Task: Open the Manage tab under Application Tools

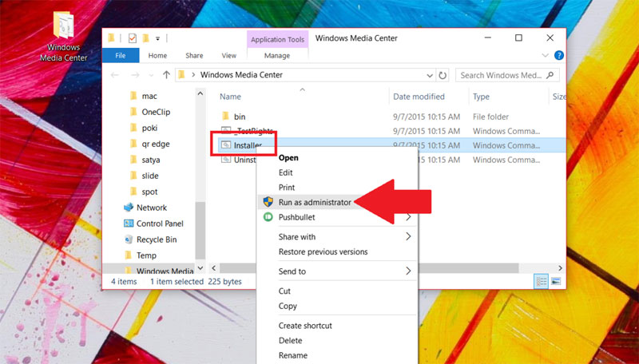Action: click(277, 55)
